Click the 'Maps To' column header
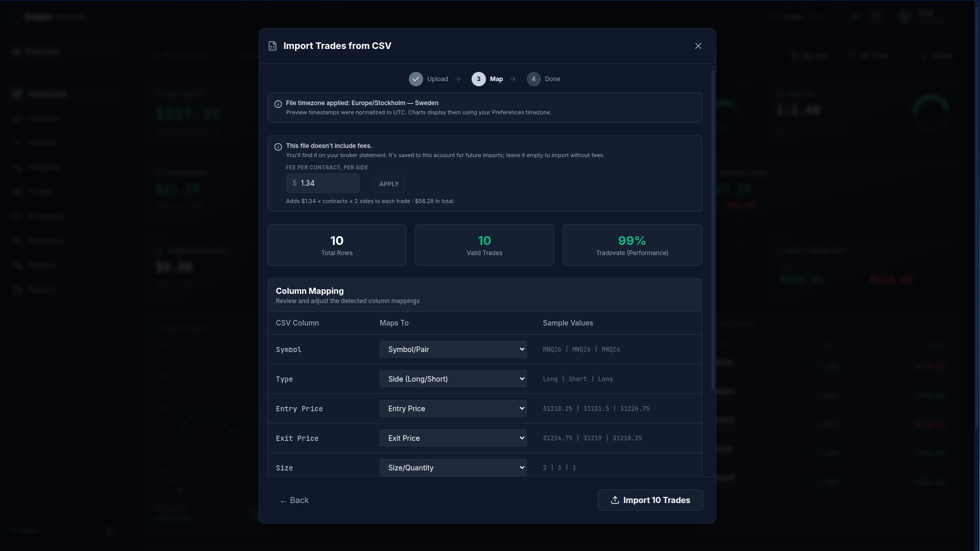Viewport: 980px width, 551px height. pyautogui.click(x=394, y=323)
